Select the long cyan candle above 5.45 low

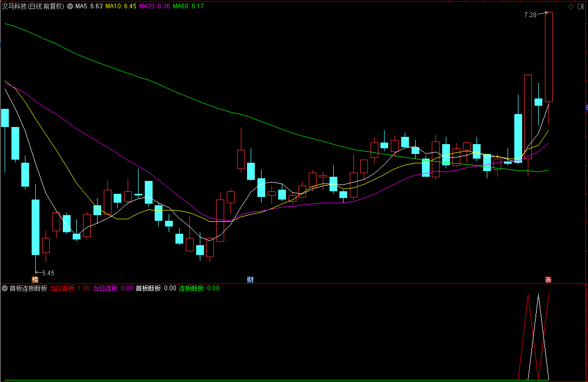[x=36, y=227]
